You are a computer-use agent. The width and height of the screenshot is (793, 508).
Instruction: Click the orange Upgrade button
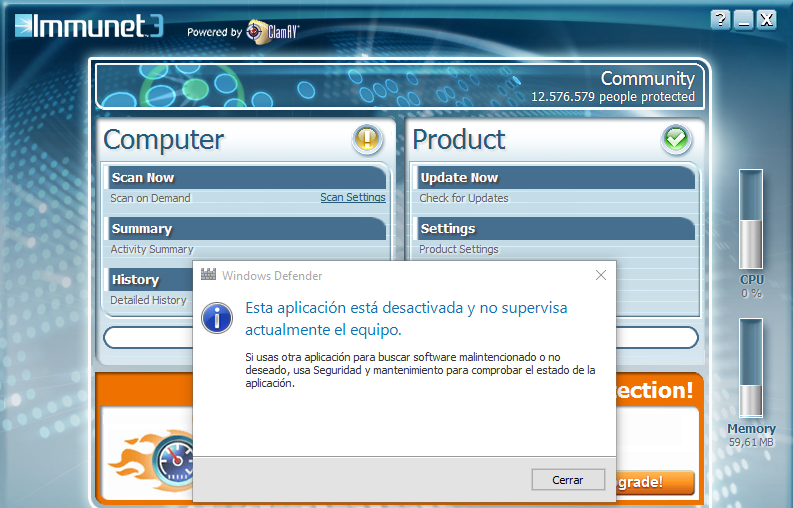[655, 482]
